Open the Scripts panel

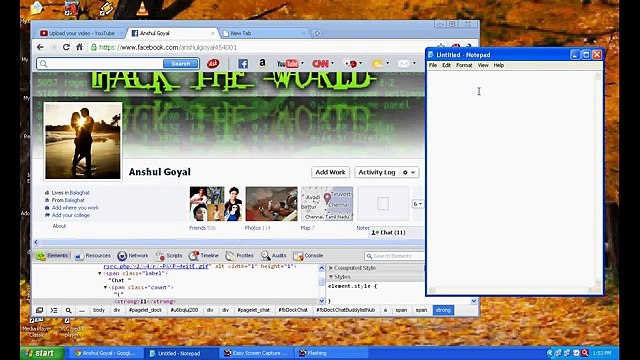coord(169,256)
